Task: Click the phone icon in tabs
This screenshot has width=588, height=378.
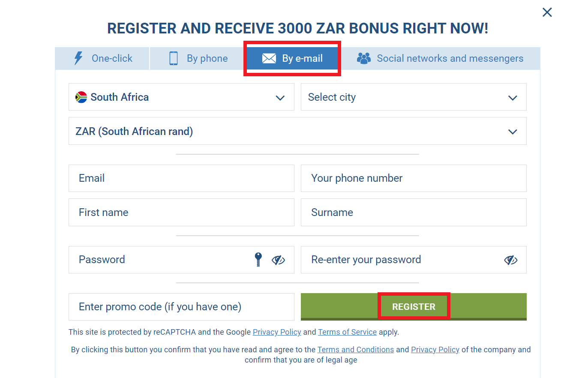Action: pos(174,58)
